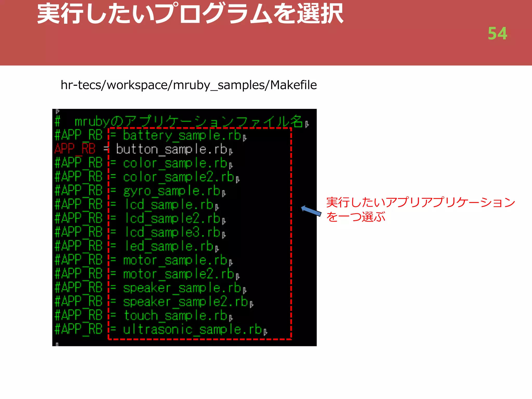Click the path hr-tecs/workspace/mruby_samples/Makefile
Image resolution: width=532 pixels, height=399 pixels.
[189, 85]
